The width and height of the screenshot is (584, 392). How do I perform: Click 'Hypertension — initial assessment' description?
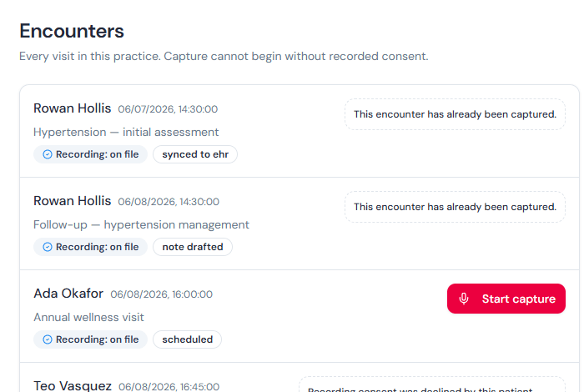tap(126, 132)
